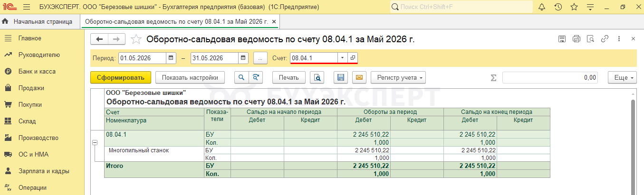Open favorites star in title bar

[x=574, y=7]
